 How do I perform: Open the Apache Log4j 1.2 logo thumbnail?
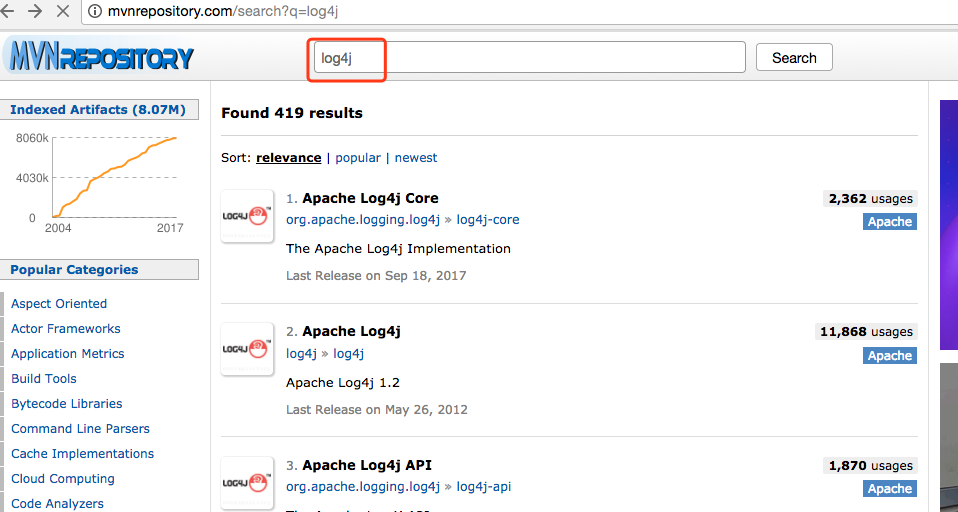point(247,349)
